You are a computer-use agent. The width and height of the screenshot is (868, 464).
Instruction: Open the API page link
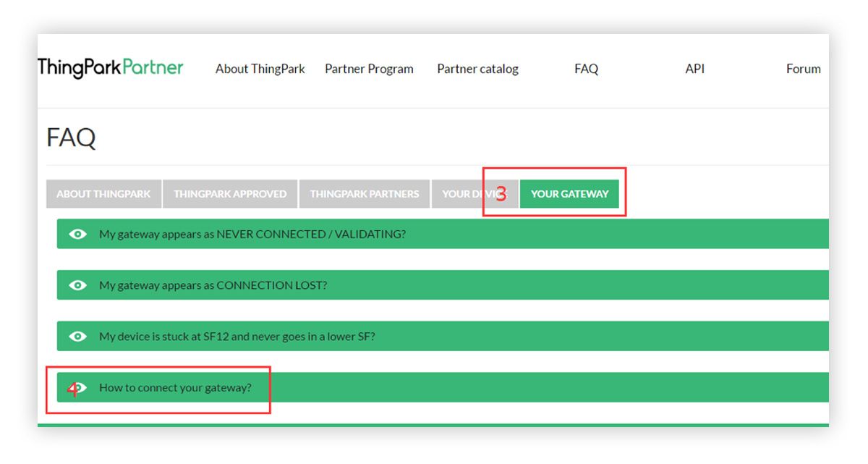(694, 69)
